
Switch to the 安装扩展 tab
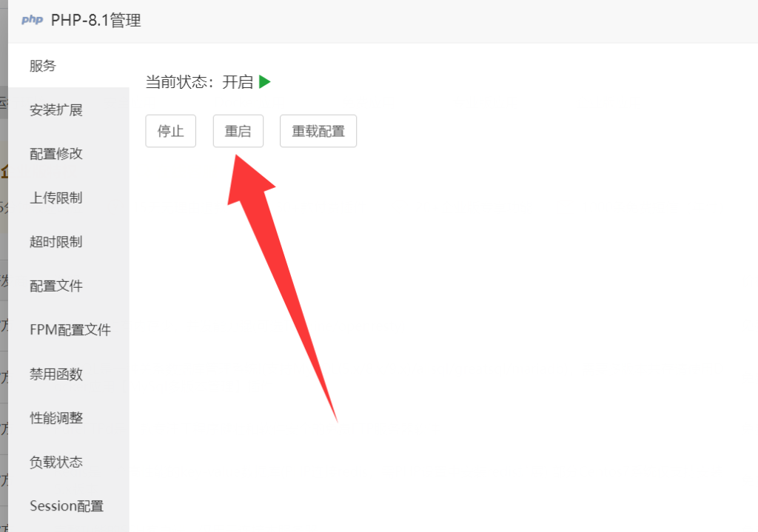point(69,110)
